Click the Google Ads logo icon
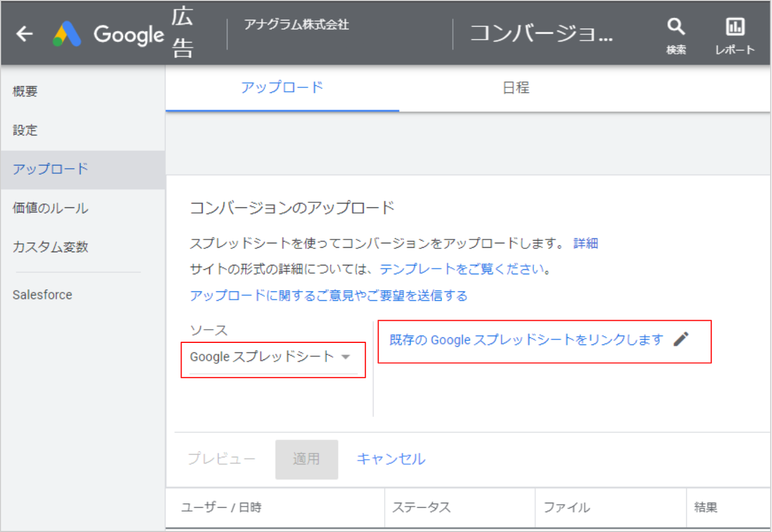The image size is (772, 532). pyautogui.click(x=67, y=34)
